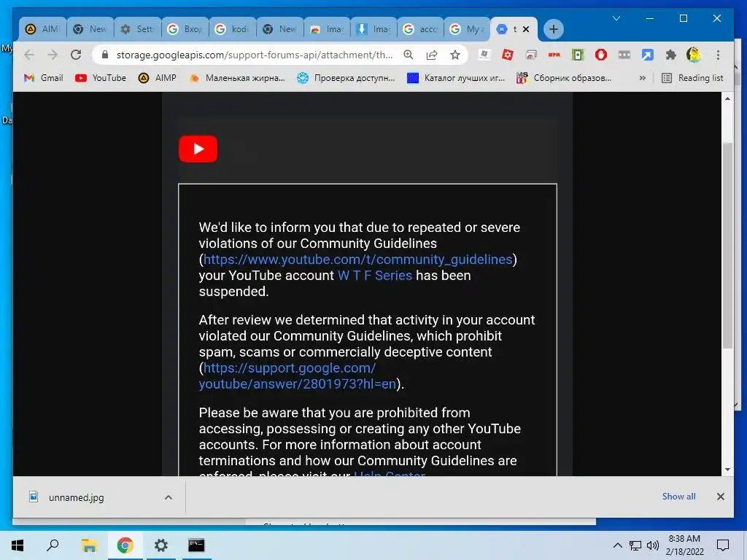
Task: Show hidden system tray icons
Action: [617, 545]
